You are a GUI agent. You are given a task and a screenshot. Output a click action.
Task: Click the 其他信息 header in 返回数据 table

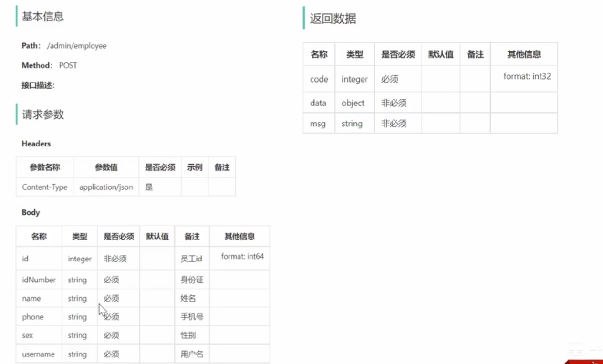(x=524, y=54)
